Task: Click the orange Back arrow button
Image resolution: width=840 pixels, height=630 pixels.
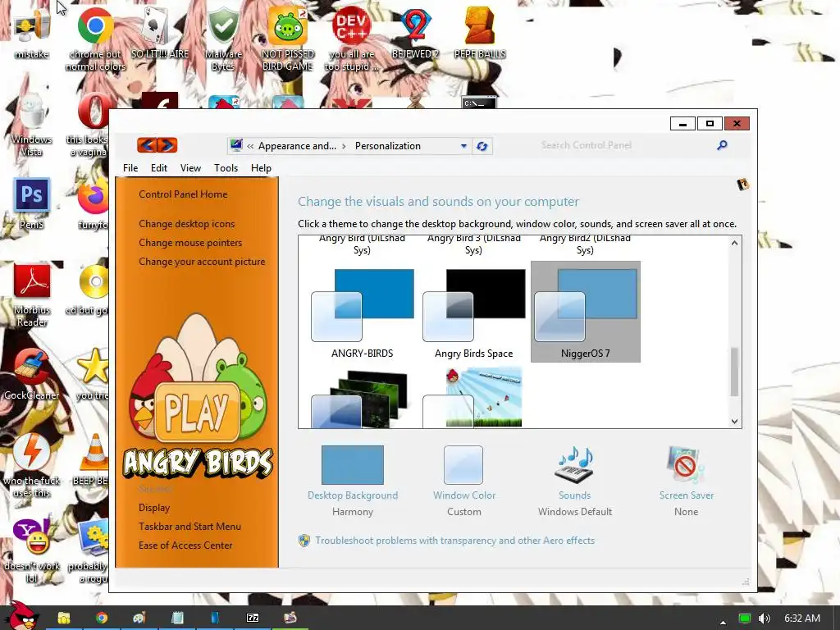Action: click(x=147, y=145)
